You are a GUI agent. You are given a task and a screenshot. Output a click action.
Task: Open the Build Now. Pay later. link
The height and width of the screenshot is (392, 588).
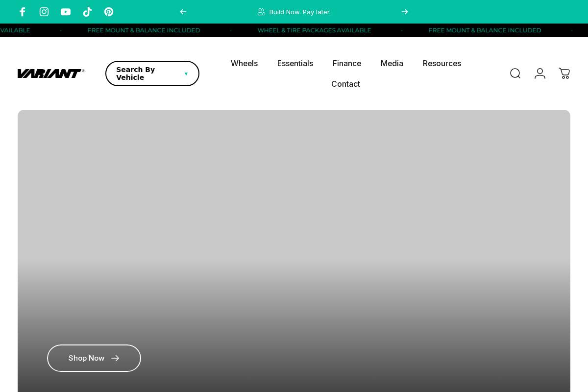(x=300, y=12)
